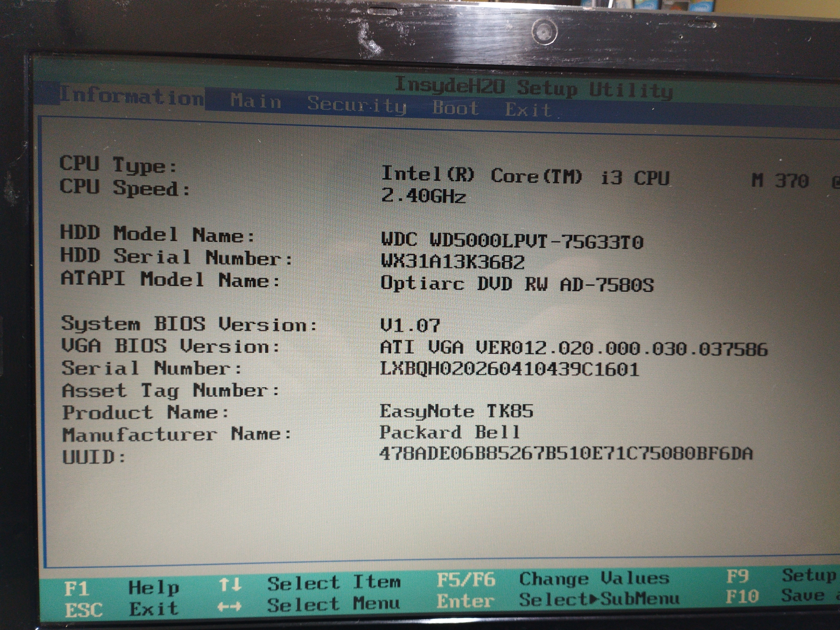840x630 pixels.
Task: Click the Change Values legend text
Action: tap(594, 578)
